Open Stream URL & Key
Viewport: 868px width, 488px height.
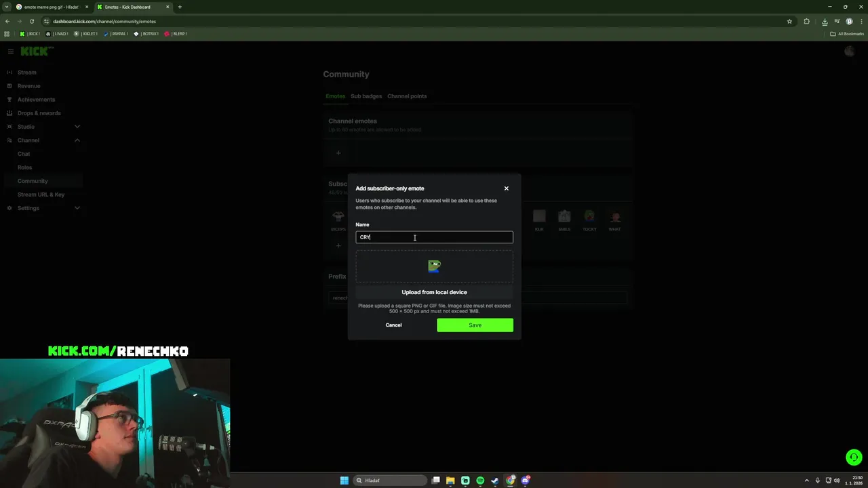(41, 195)
